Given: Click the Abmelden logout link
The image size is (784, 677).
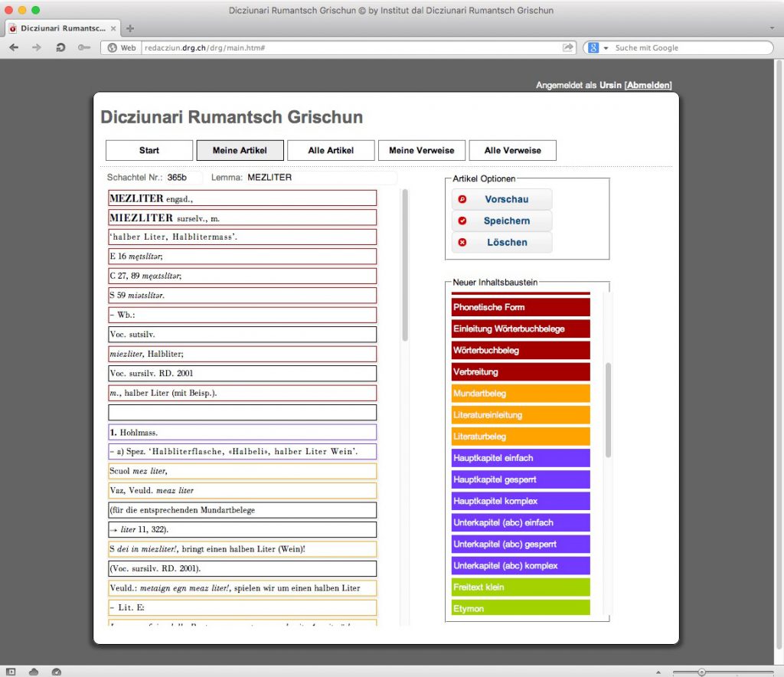Looking at the screenshot, I should coord(648,85).
